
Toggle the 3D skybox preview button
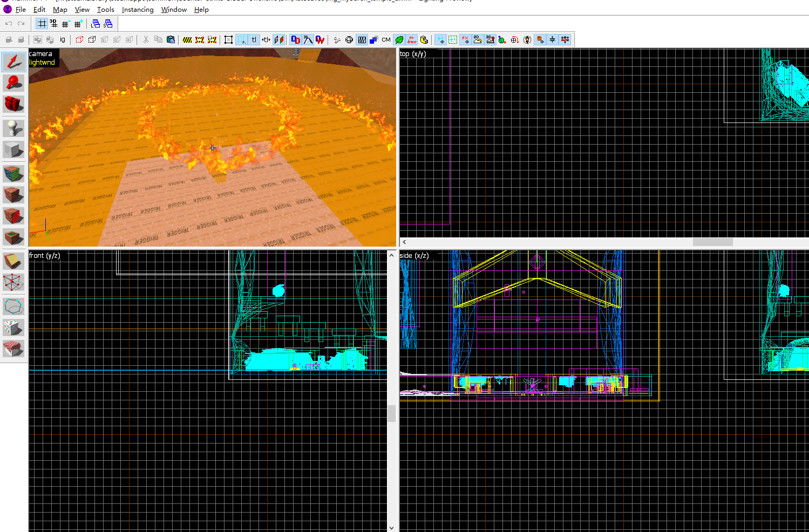click(x=490, y=39)
